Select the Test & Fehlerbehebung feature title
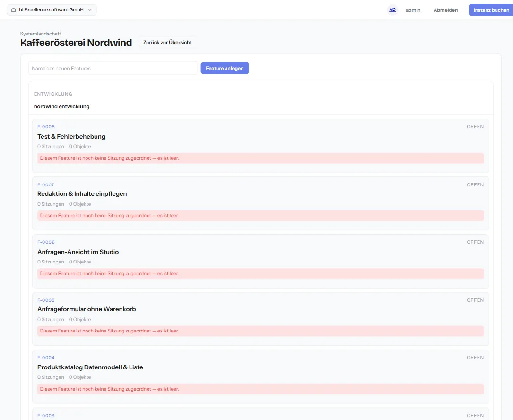 (x=71, y=137)
